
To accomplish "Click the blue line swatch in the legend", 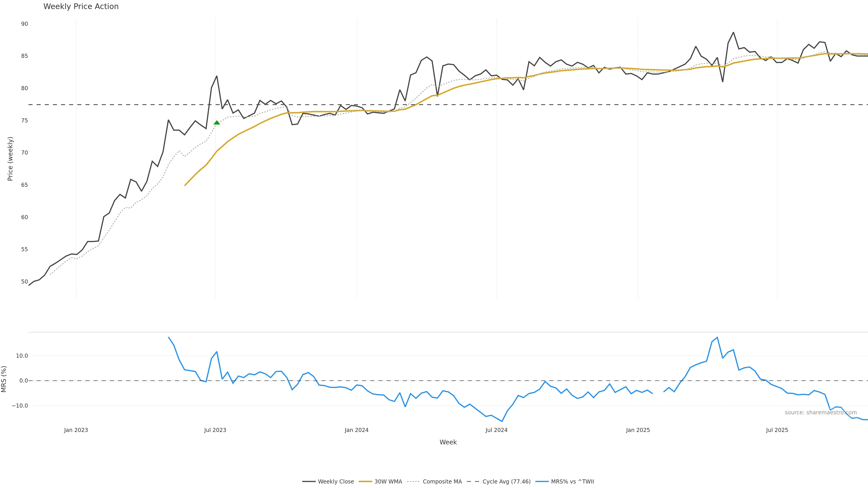I will pyautogui.click(x=542, y=482).
